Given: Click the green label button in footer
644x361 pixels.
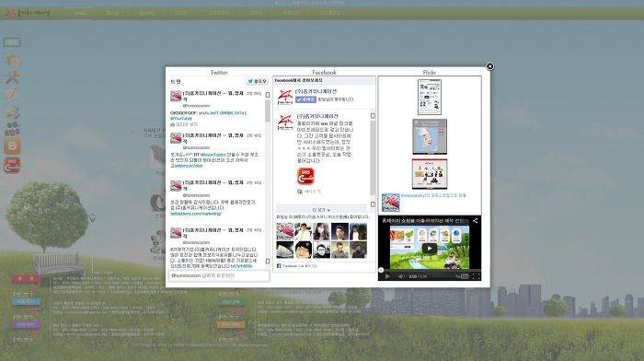Looking at the screenshot, I should (231, 302).
